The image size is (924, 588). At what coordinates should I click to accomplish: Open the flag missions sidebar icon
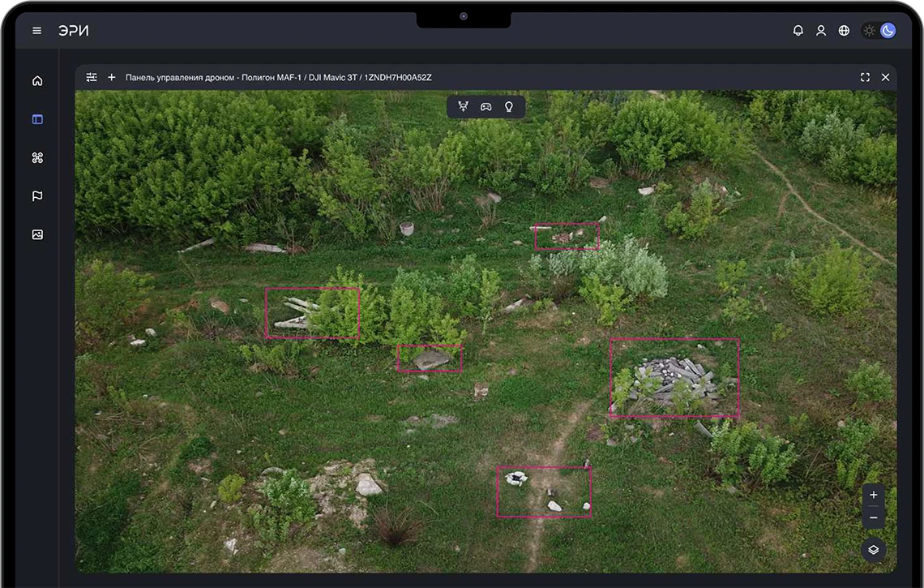pos(37,195)
